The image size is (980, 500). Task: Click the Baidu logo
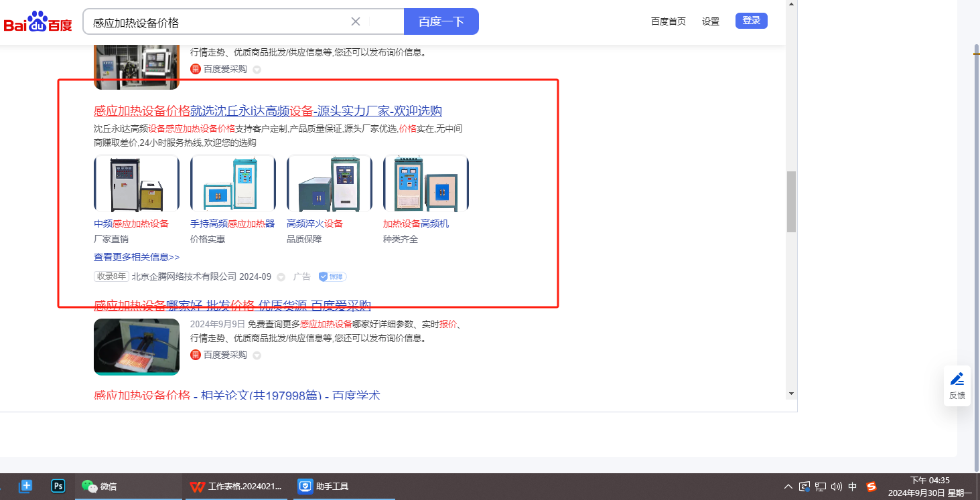coord(38,22)
